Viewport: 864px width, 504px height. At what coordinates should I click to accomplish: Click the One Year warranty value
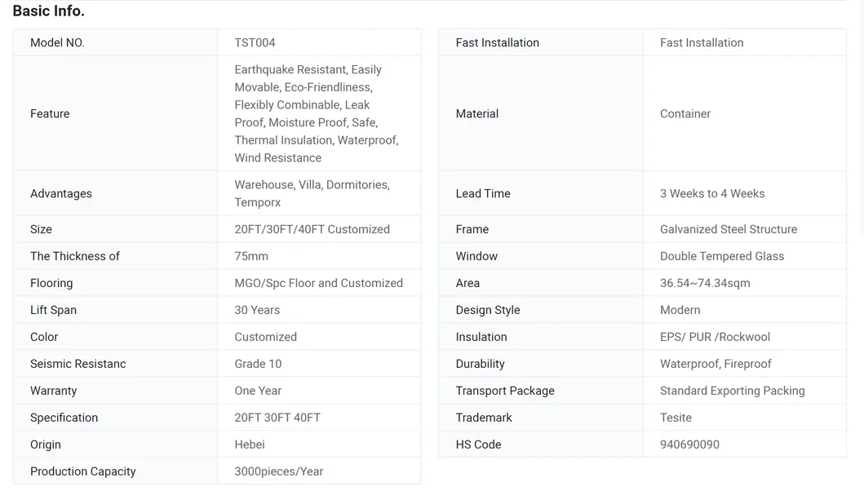(x=258, y=391)
